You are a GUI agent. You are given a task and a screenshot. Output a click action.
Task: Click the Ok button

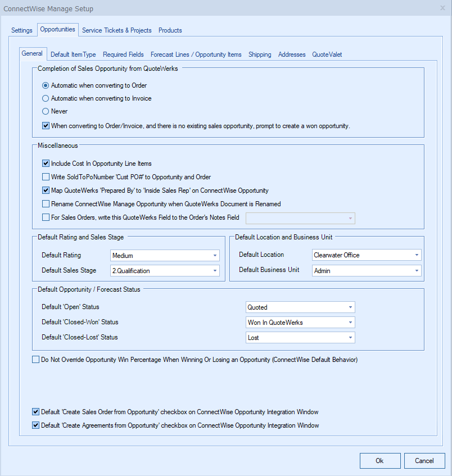point(380,461)
